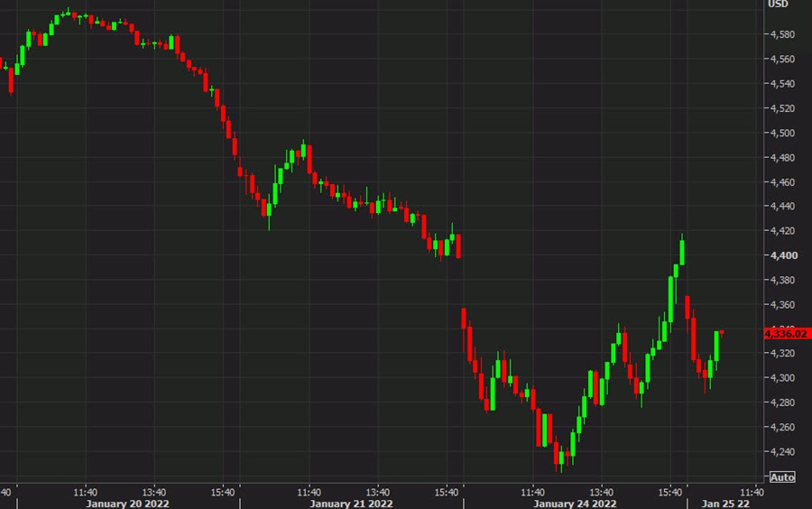Click the 11:40 time label above January 20

[86, 492]
